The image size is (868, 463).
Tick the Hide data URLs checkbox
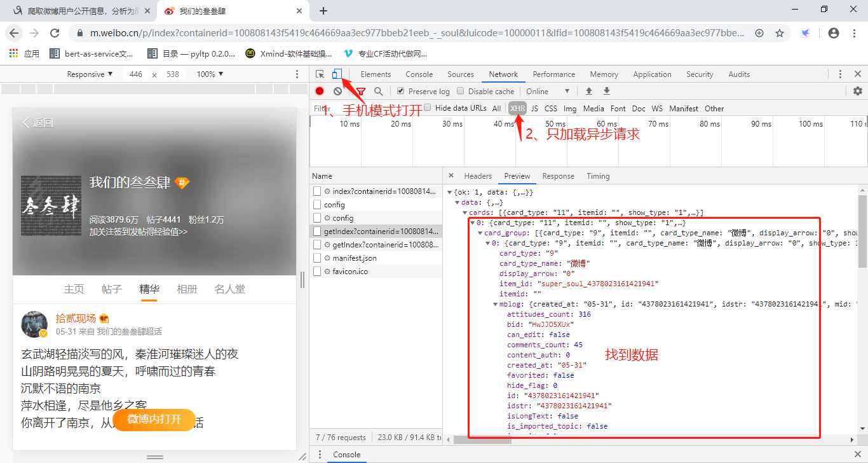428,108
